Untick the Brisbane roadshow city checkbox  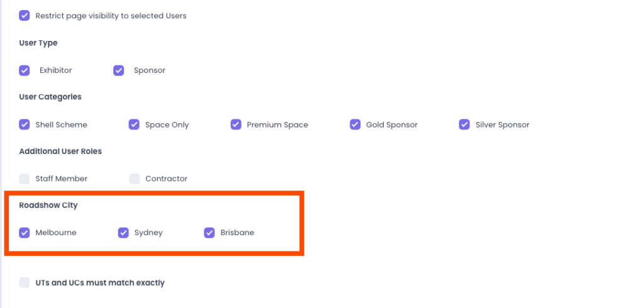tap(209, 233)
